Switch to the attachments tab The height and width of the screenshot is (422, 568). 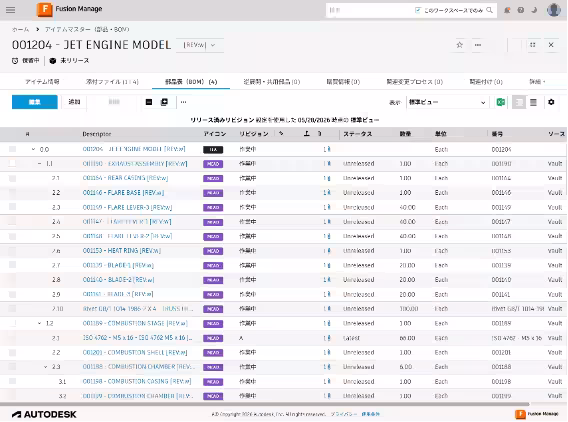pyautogui.click(x=112, y=82)
